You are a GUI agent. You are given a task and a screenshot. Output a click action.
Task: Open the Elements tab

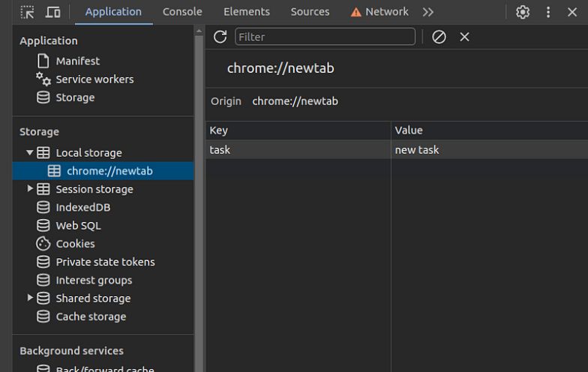[246, 12]
